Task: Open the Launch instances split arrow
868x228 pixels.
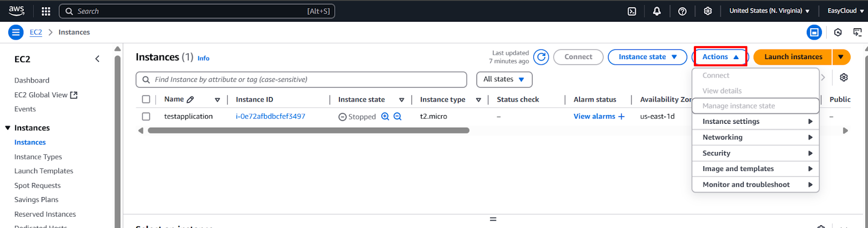Action: pos(840,57)
